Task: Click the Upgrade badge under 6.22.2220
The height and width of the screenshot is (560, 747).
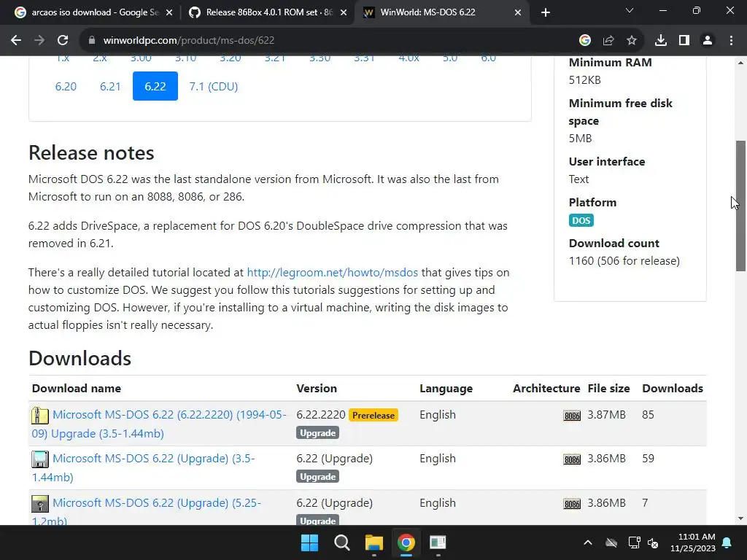Action: (317, 433)
